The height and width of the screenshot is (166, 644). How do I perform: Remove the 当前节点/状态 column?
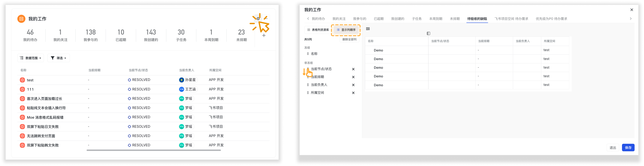tap(353, 69)
